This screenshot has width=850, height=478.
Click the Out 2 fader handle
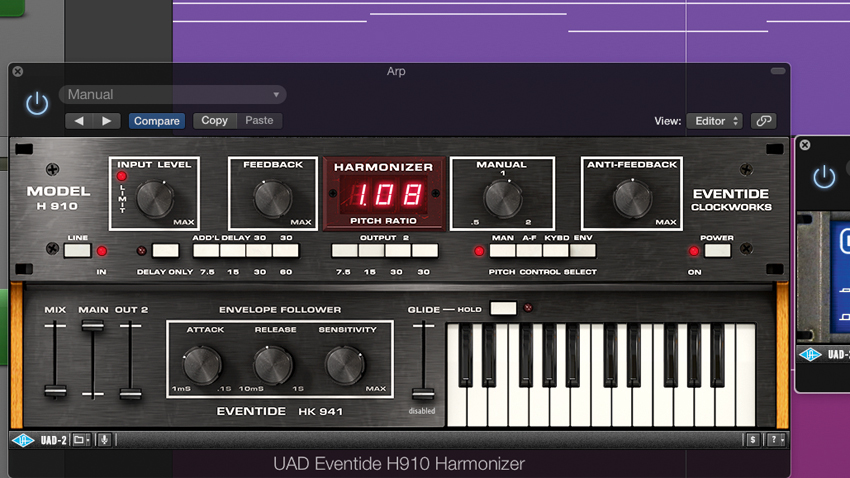coord(131,393)
